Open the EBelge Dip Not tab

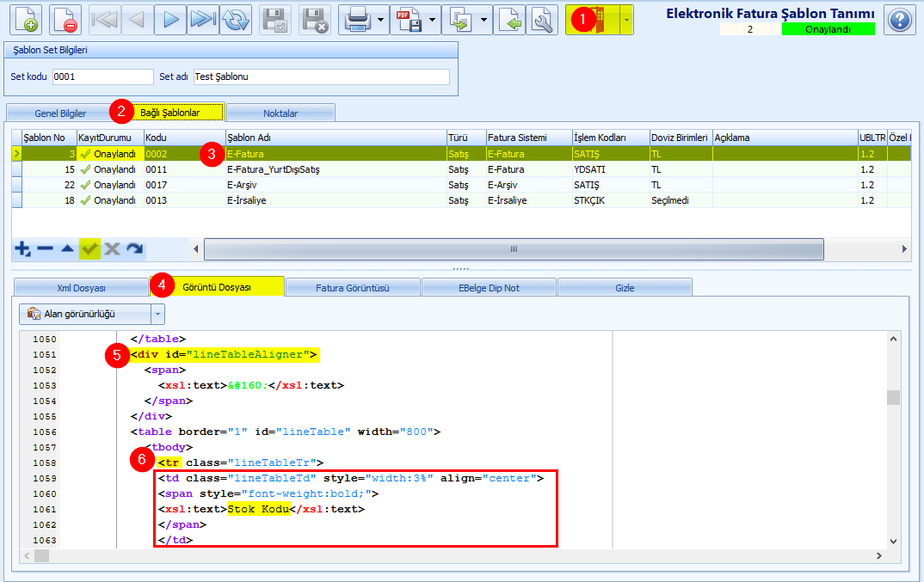pos(490,287)
